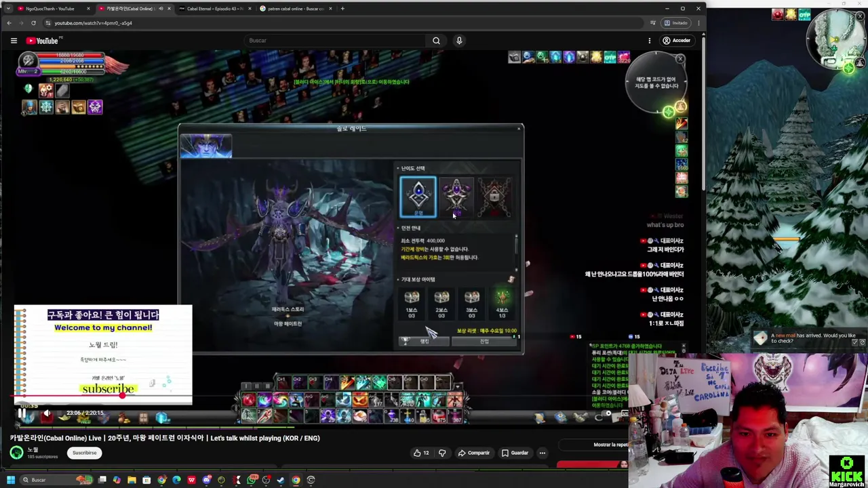Click the YouTube logo home link
The image size is (868, 488).
coord(43,41)
